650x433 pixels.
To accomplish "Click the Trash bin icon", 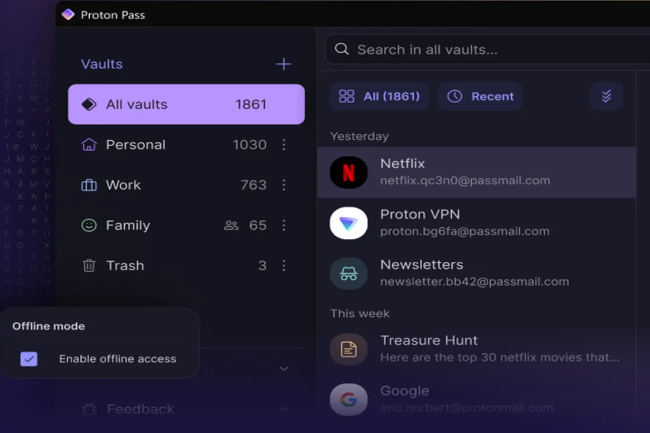I will pyautogui.click(x=89, y=265).
